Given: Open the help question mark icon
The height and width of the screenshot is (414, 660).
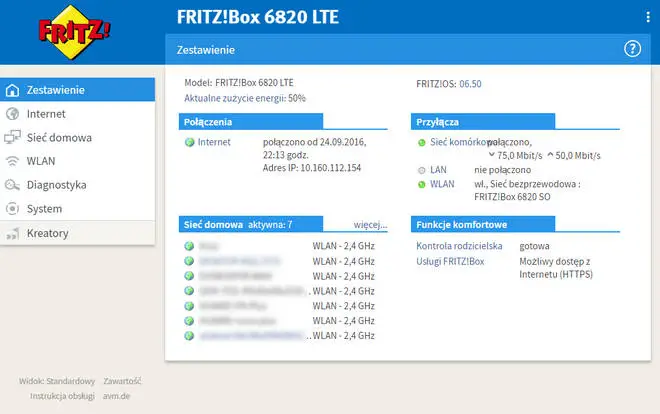Looking at the screenshot, I should [632, 49].
